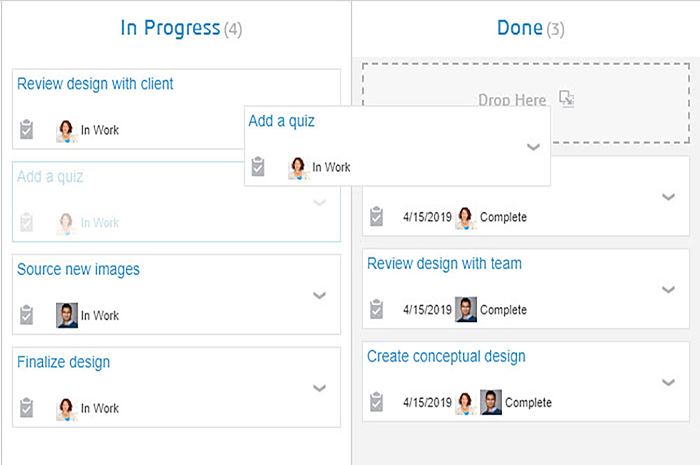Open the Create conceptual design task
The height and width of the screenshot is (465, 700).
coord(446,356)
